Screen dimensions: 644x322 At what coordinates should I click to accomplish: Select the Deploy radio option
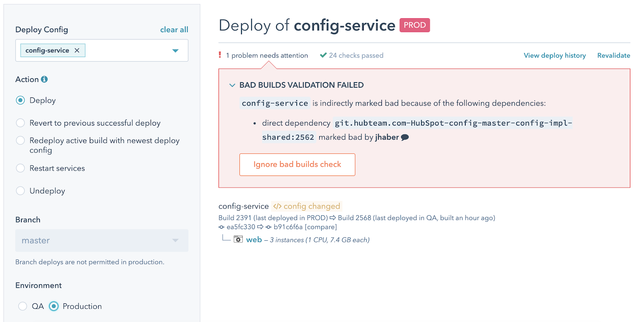(20, 100)
